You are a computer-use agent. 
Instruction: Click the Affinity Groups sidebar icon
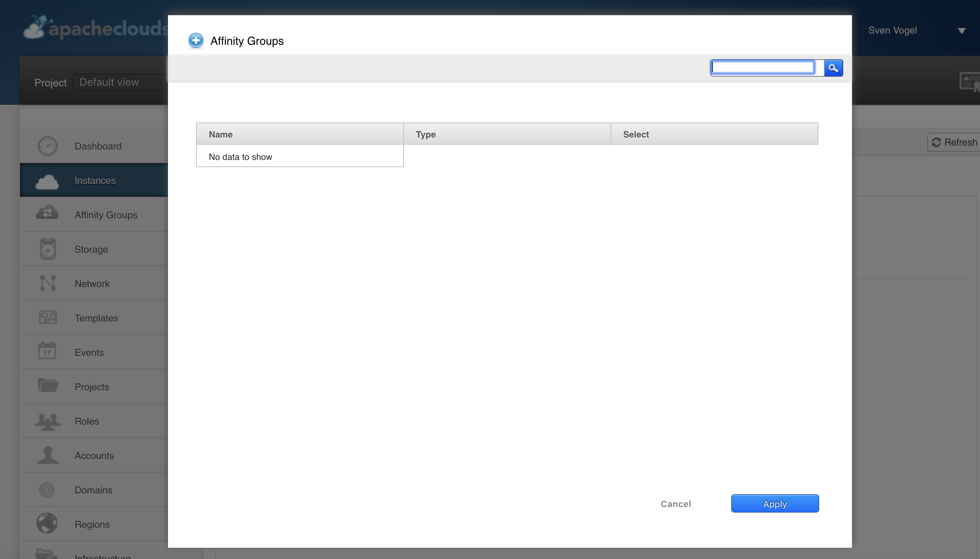coord(47,213)
